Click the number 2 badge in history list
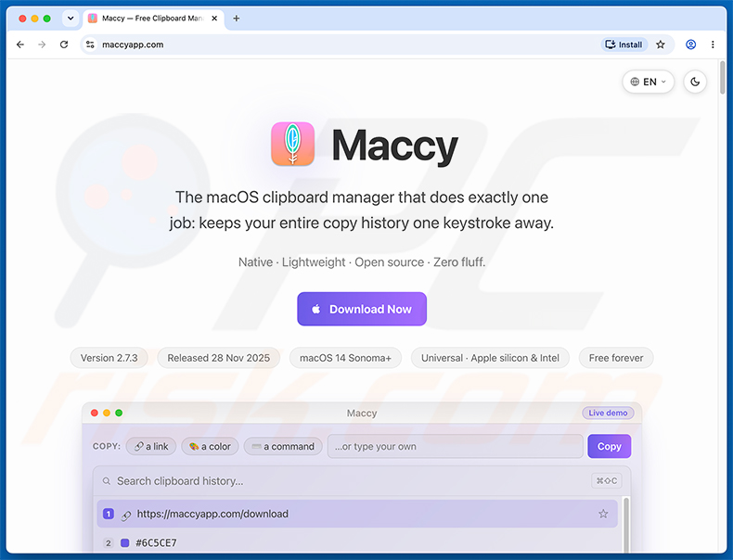The image size is (733, 560). pyautogui.click(x=108, y=542)
